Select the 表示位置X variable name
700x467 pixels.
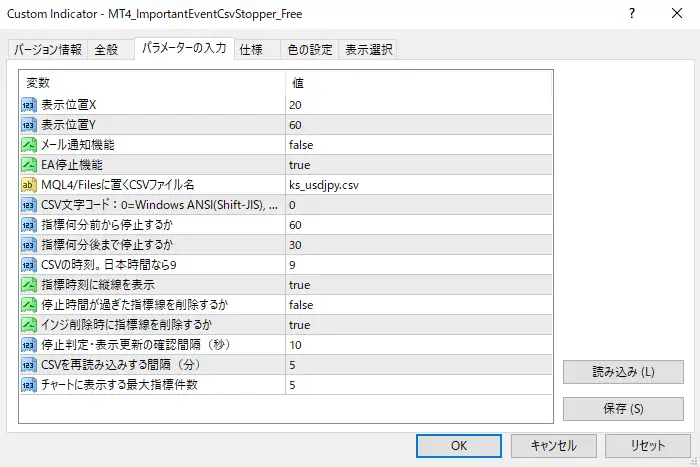[69, 105]
